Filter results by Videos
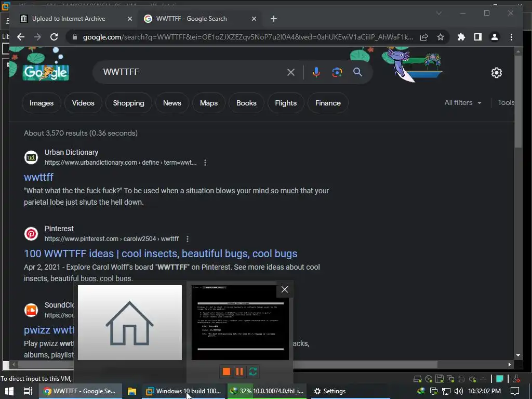The height and width of the screenshot is (399, 532). [x=83, y=103]
